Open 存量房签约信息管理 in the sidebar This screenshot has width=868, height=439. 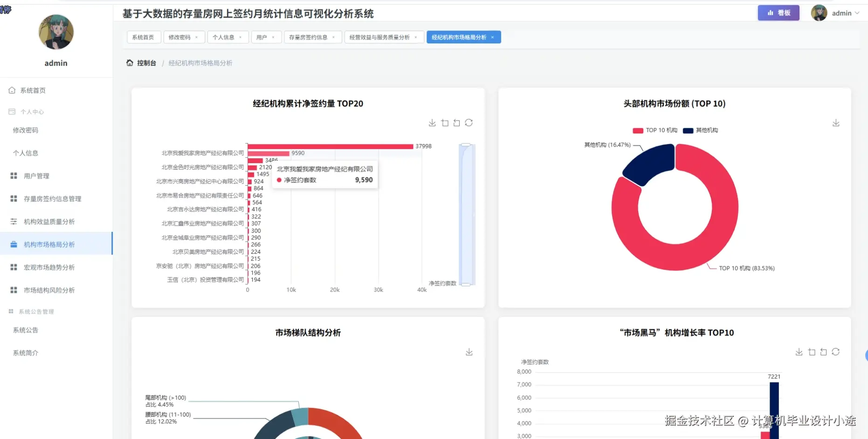[x=53, y=199]
